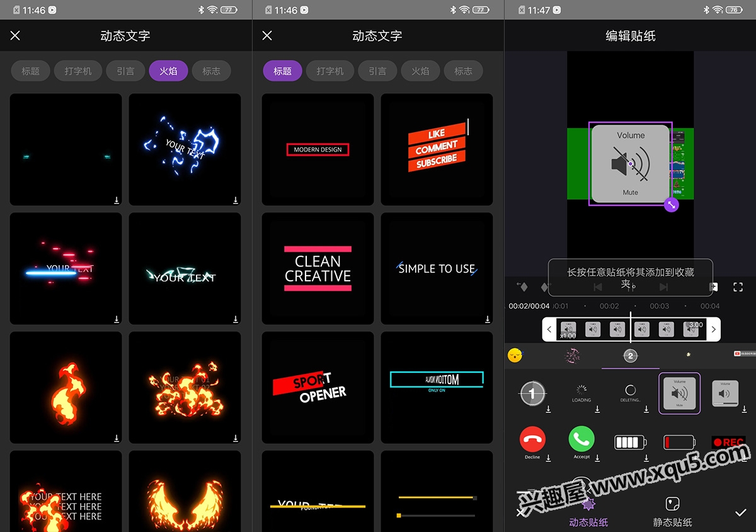Choose the green sparks YOUR TEXT effect

(185, 268)
